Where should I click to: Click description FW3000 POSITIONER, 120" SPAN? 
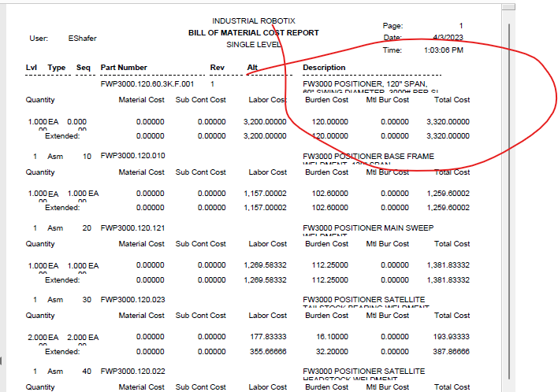click(x=365, y=84)
